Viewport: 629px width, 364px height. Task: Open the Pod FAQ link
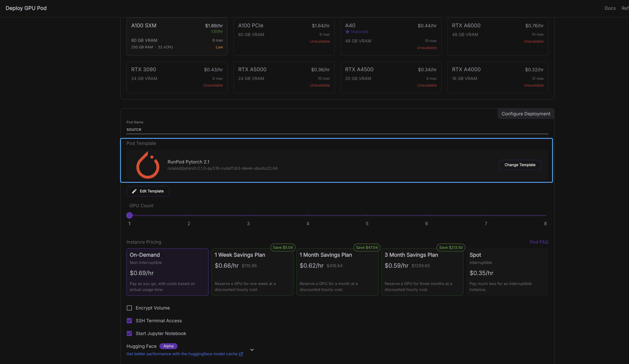[x=539, y=242]
